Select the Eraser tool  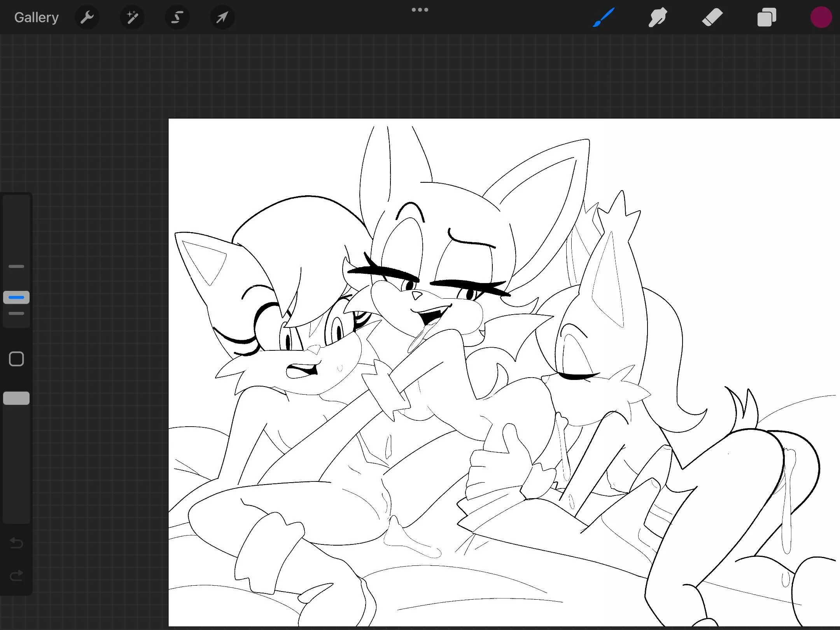point(712,17)
